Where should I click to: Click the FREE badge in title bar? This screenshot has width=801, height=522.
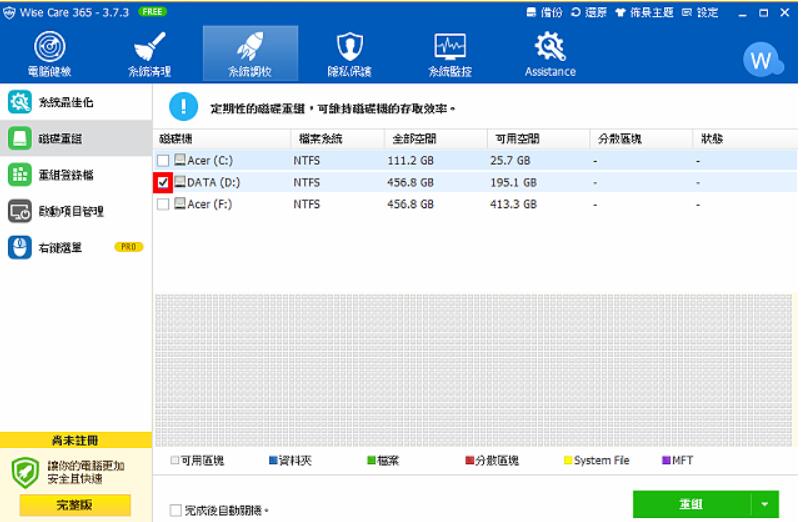tap(152, 12)
